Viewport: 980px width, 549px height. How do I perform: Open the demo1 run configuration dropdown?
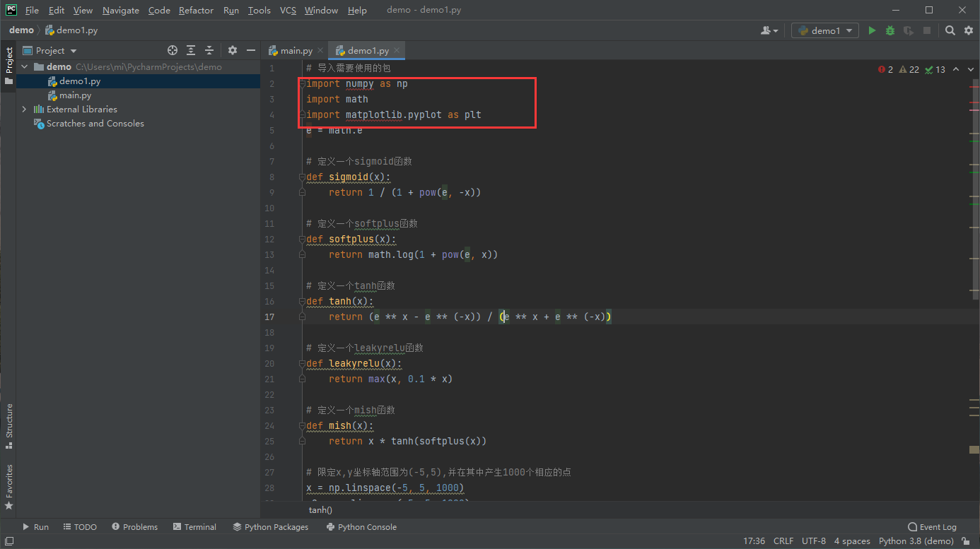pyautogui.click(x=824, y=30)
